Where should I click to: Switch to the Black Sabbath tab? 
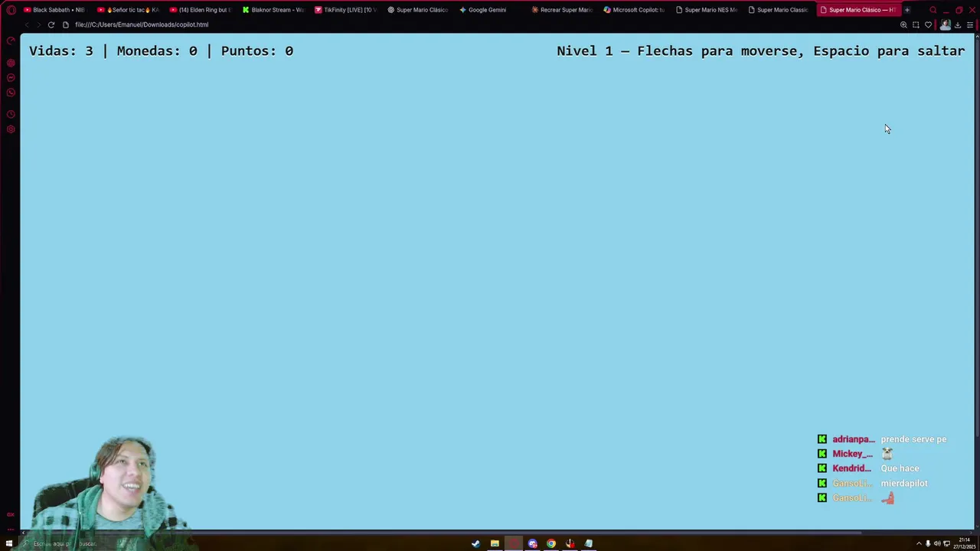(x=54, y=10)
